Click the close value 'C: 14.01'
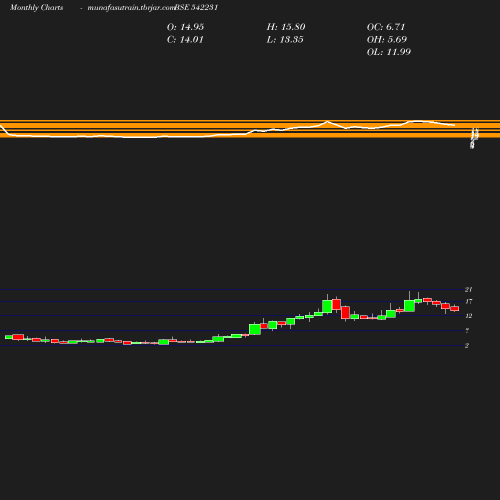 (x=185, y=40)
